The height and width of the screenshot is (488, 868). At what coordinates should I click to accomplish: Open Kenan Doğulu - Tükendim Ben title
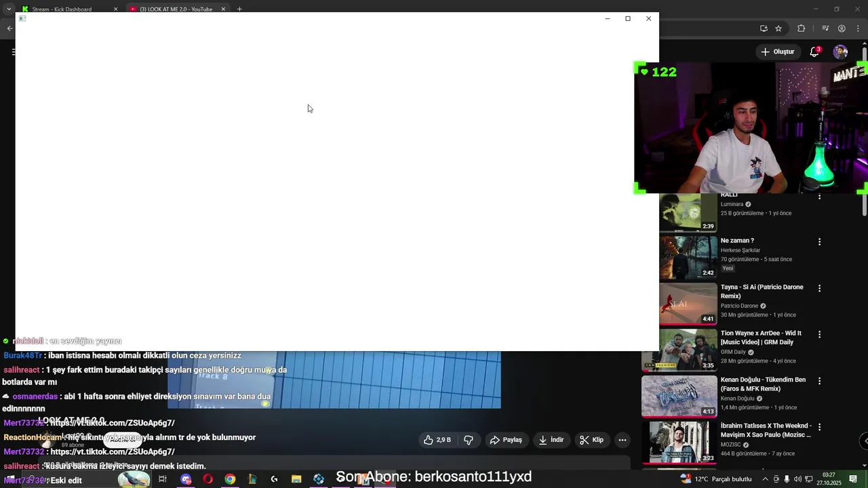pos(763,384)
